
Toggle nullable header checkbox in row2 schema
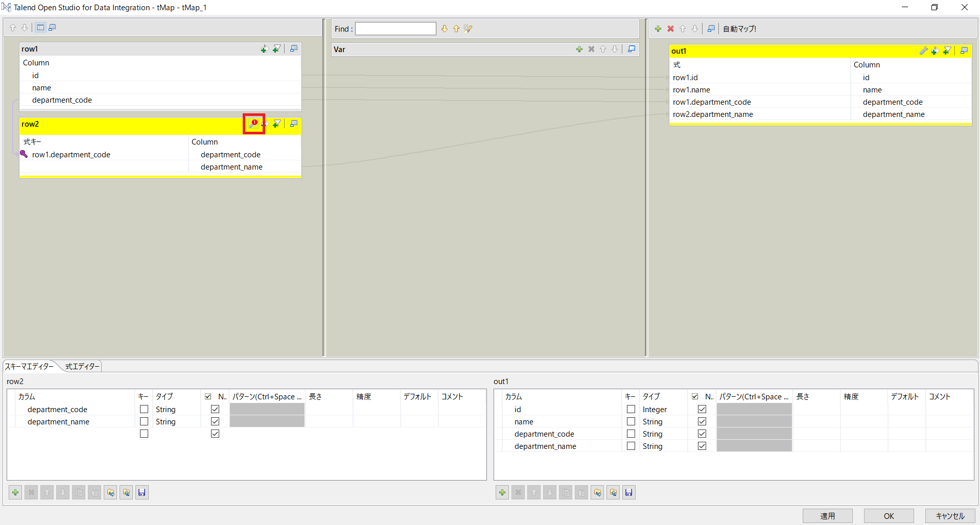click(208, 396)
